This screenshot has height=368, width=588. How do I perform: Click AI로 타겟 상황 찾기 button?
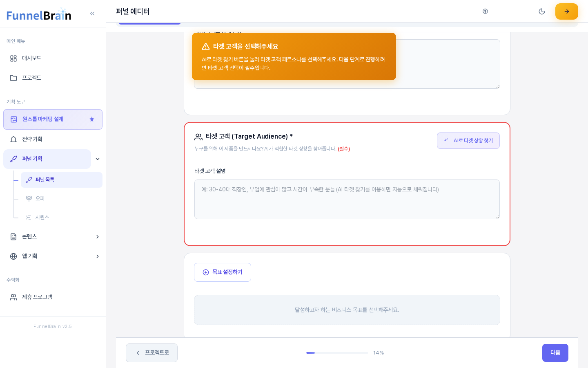(468, 141)
